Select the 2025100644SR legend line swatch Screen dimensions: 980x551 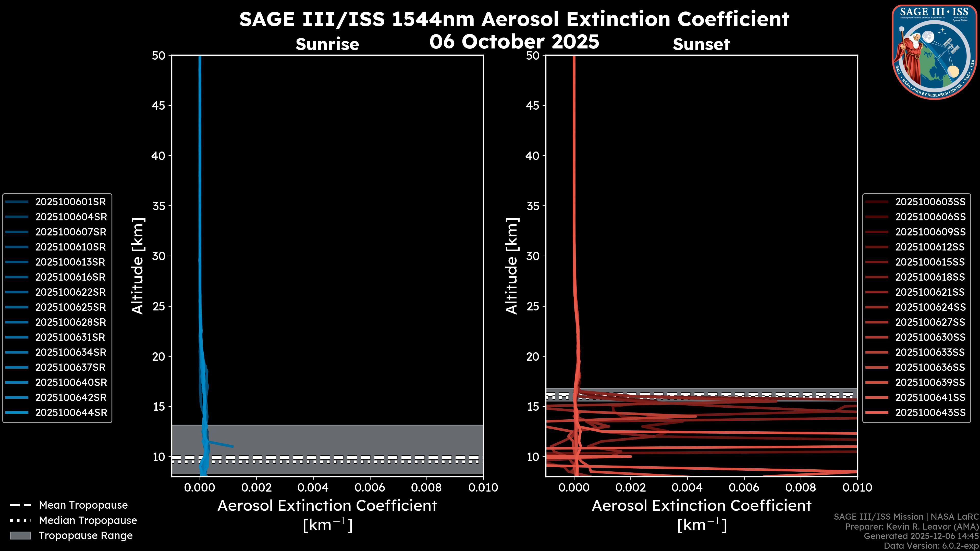coord(17,412)
